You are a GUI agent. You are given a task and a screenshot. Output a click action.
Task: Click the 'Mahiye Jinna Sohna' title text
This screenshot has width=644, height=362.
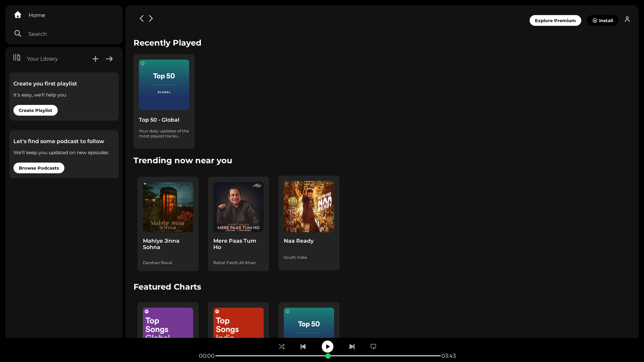[161, 244]
